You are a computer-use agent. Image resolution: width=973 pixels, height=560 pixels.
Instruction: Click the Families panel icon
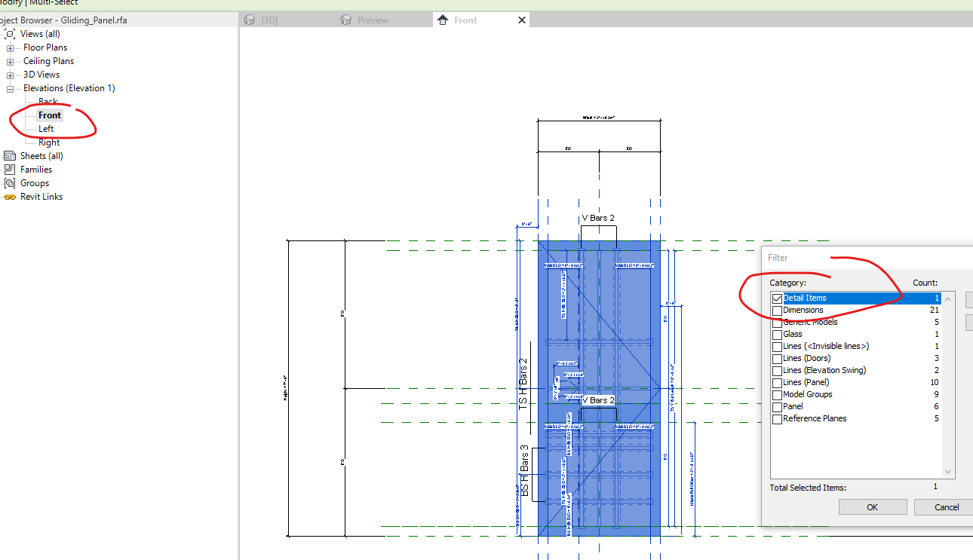point(11,169)
